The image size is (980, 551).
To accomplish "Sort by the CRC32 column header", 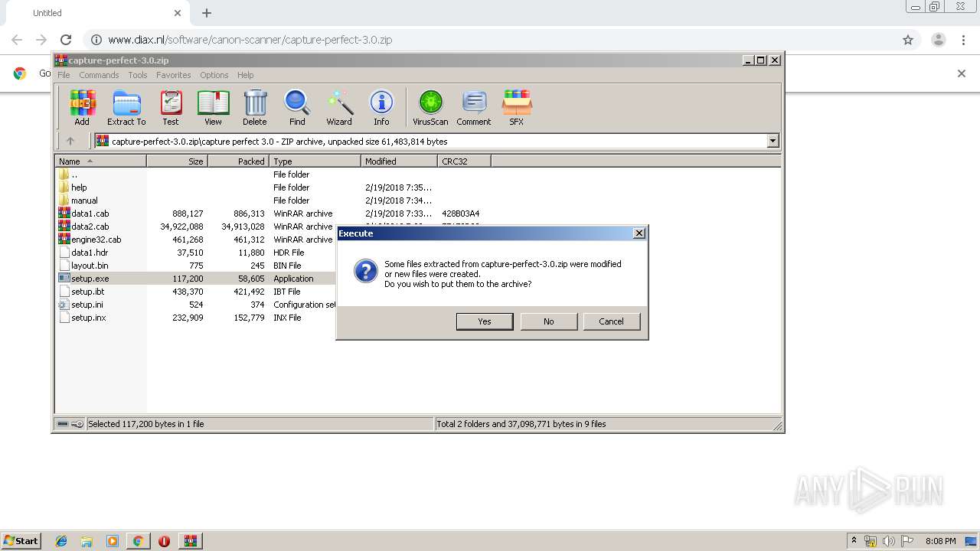I will [464, 161].
